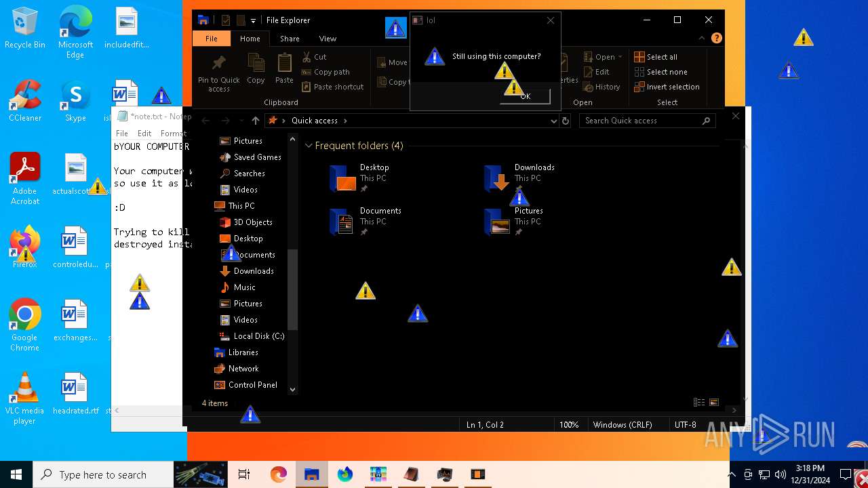Image resolution: width=868 pixels, height=488 pixels.
Task: Open the Quick Access Toolbar customize dropdown
Action: click(253, 21)
